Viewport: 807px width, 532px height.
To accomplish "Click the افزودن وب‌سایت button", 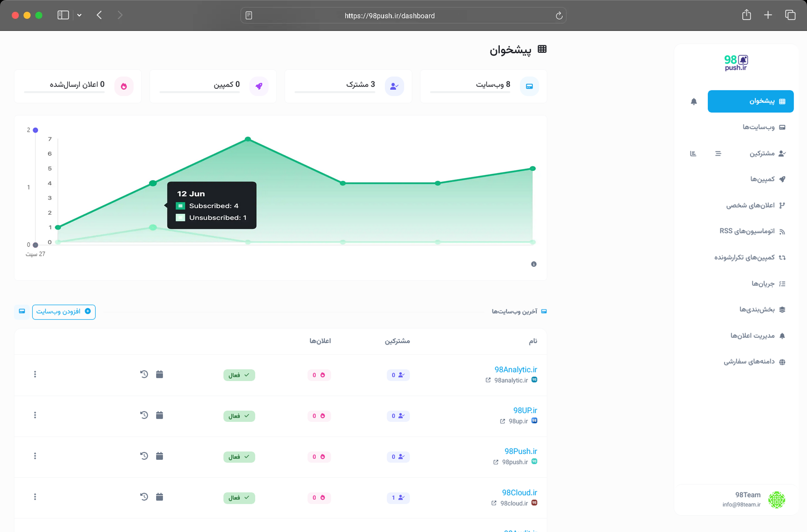I will coord(64,312).
